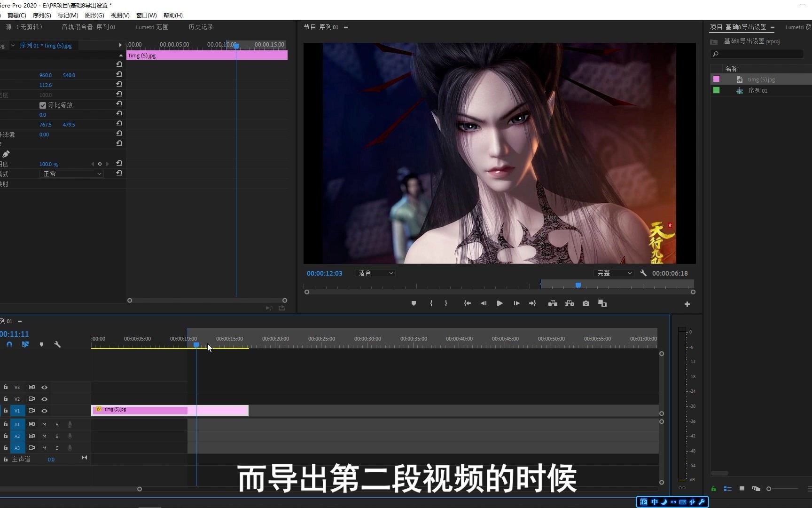
Task: Switch Project panel to list view
Action: click(727, 489)
